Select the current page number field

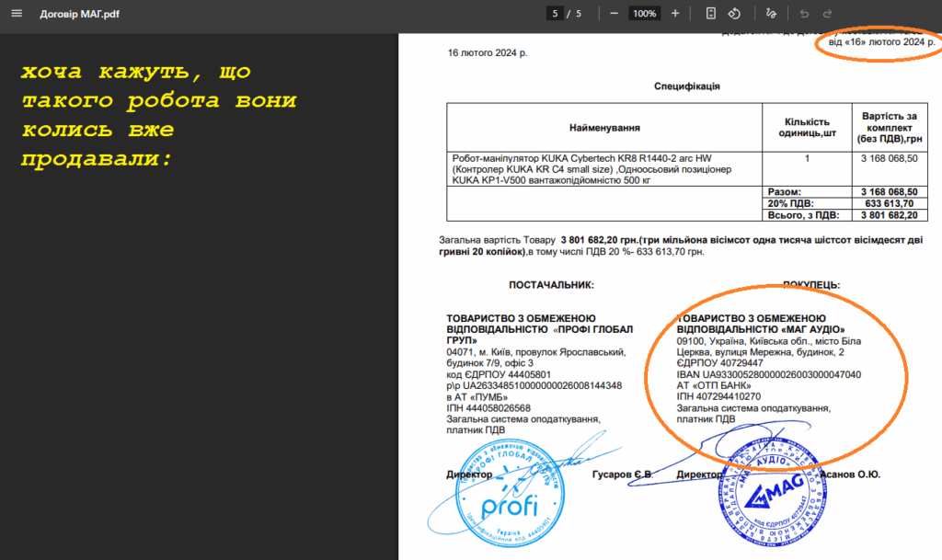555,14
